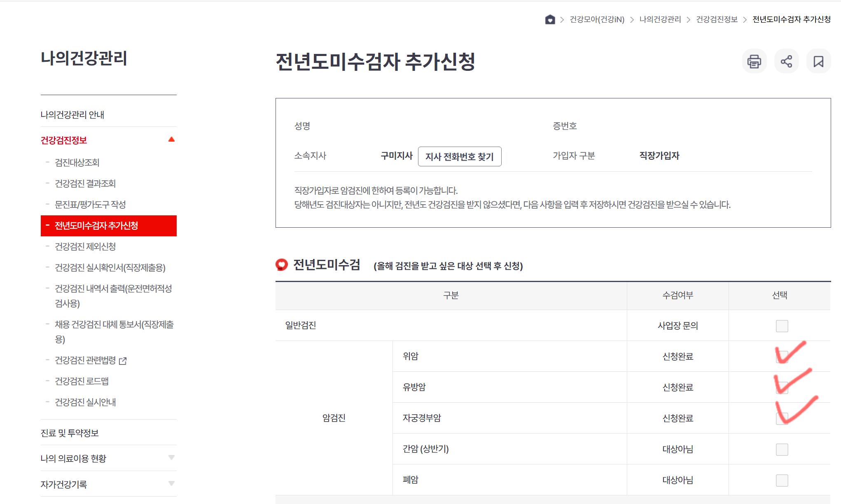Click 건강모아(건강iN) breadcrumb link
841x504 pixels.
[597, 19]
